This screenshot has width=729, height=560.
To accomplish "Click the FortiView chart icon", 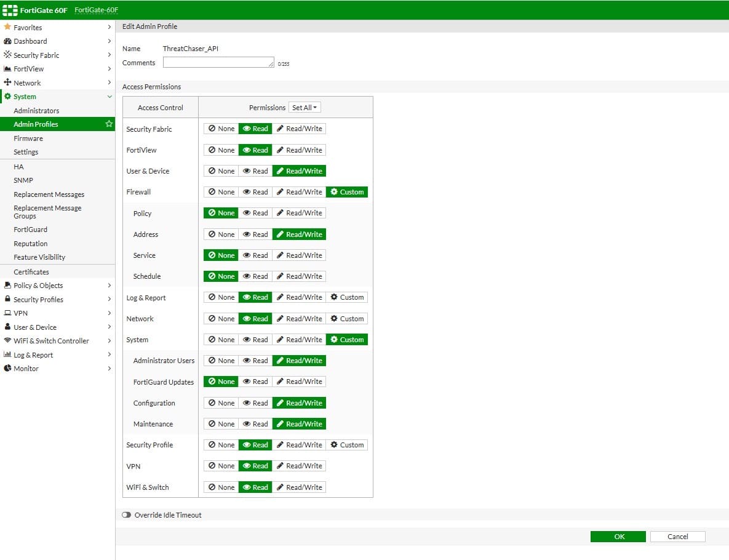I will coord(7,69).
